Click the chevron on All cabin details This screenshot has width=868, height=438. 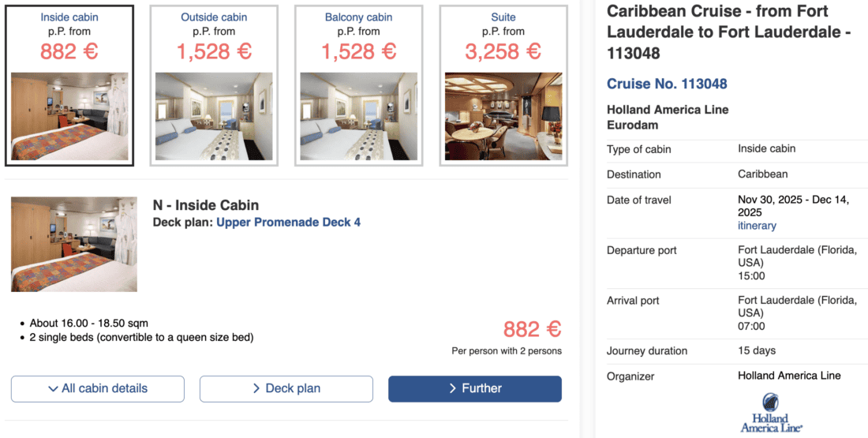point(53,389)
